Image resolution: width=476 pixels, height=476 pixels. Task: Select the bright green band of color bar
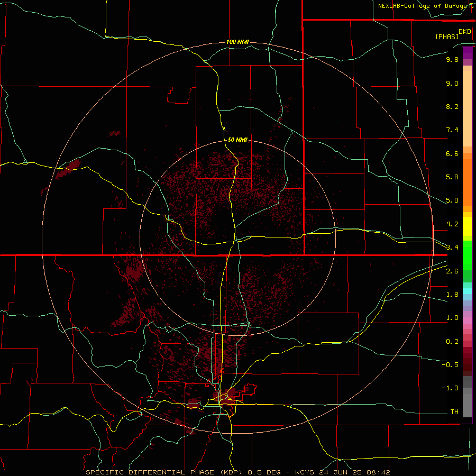467,255
